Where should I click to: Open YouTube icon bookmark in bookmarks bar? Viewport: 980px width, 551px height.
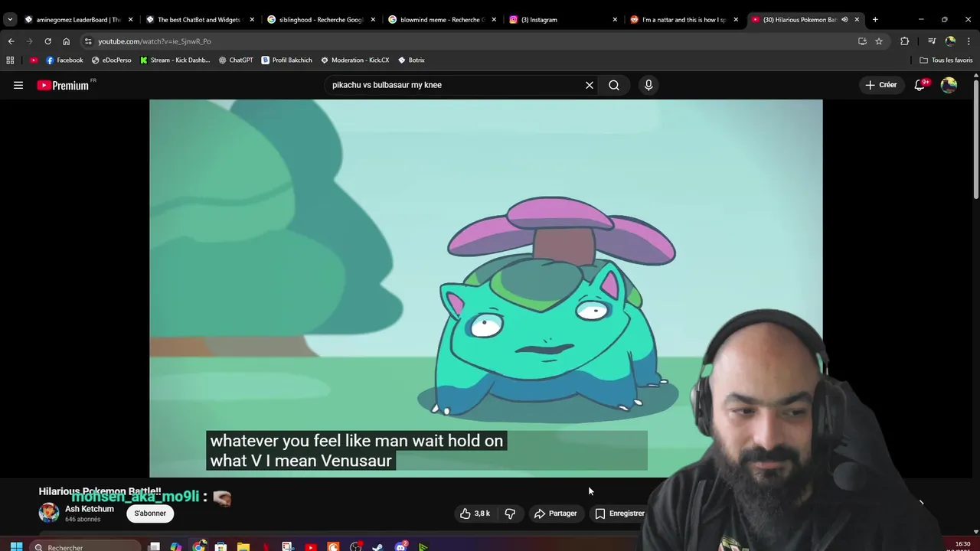pos(34,60)
